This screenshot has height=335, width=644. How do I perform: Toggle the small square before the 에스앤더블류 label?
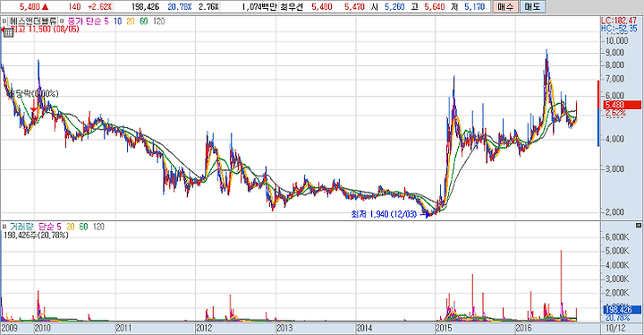coord(4,21)
